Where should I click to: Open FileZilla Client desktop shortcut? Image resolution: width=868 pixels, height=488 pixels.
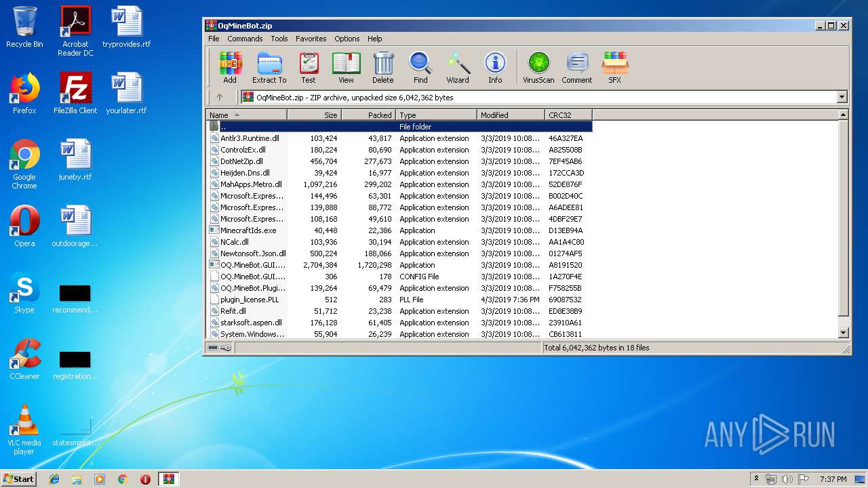point(75,94)
